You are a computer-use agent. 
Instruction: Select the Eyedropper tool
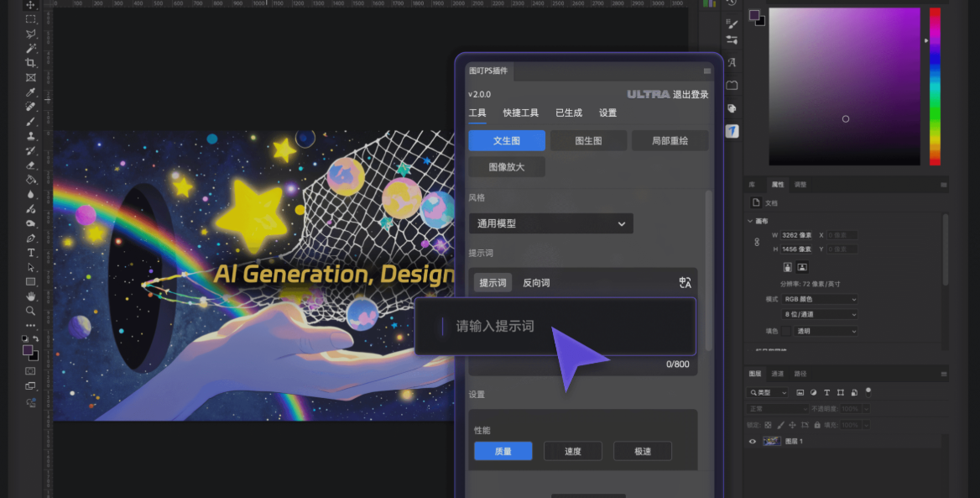(x=30, y=92)
